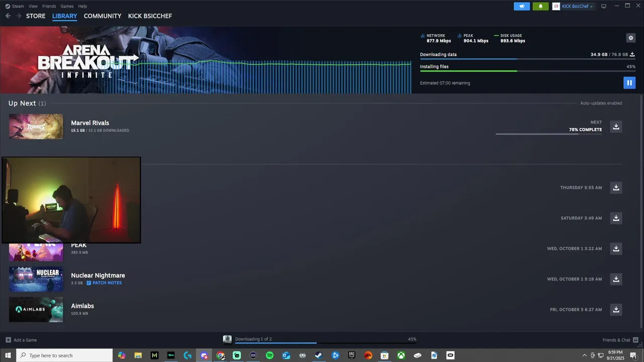Click the PEAK game title
This screenshot has width=644, height=362.
pyautogui.click(x=79, y=245)
